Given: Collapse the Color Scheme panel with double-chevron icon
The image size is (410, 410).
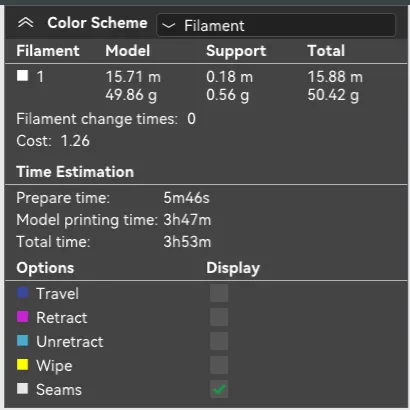Looking at the screenshot, I should pyautogui.click(x=26, y=23).
